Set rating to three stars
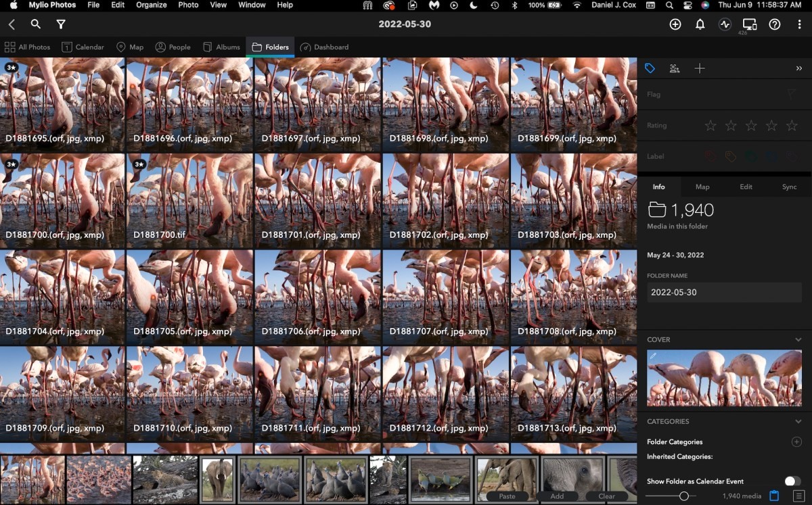This screenshot has height=505, width=812. point(751,126)
